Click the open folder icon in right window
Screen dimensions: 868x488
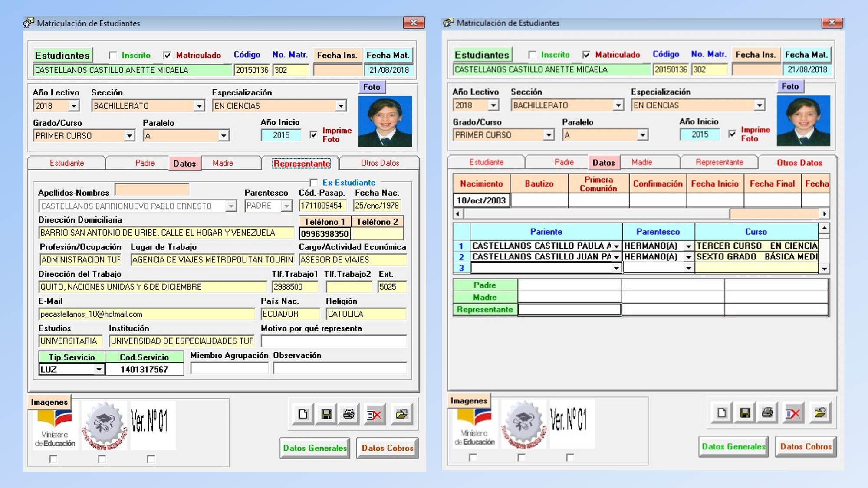coord(820,413)
